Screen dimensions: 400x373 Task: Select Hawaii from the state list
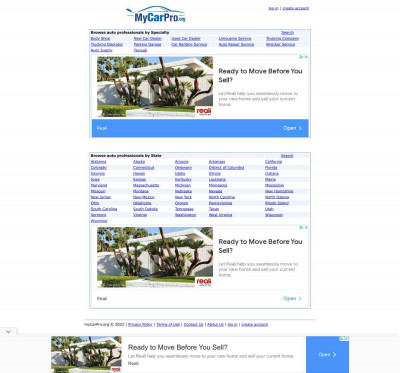coord(139,174)
